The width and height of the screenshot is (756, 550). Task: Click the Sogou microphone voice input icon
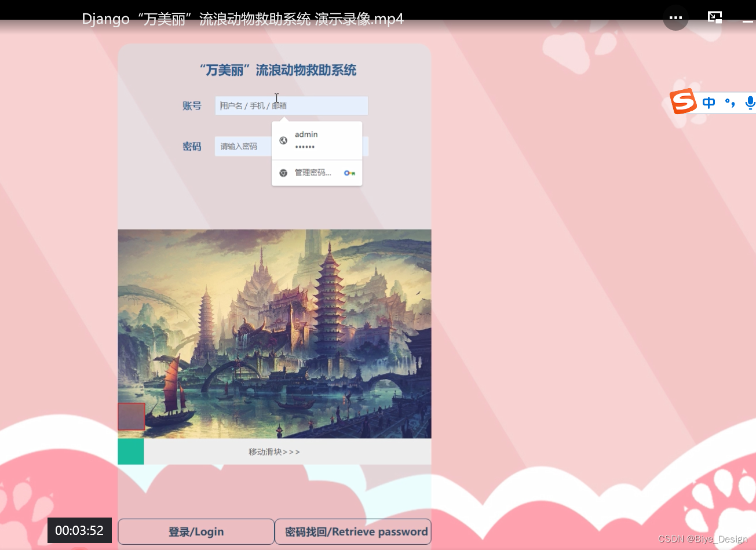[x=750, y=103]
